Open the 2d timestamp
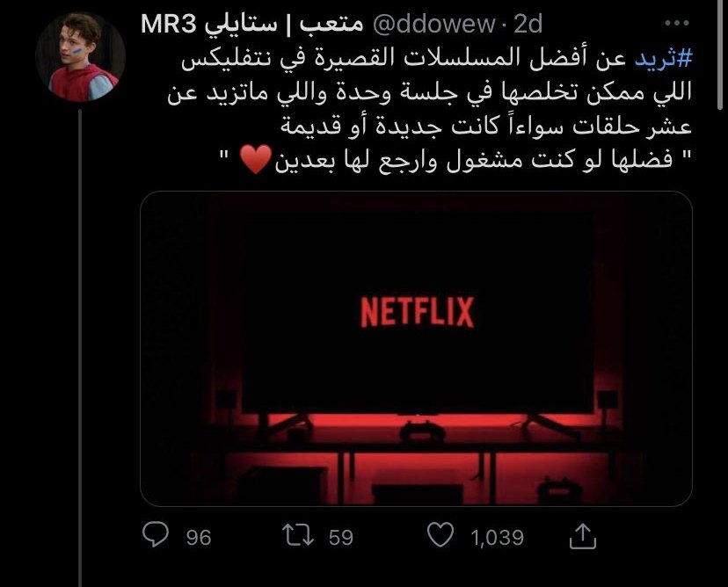728x587 pixels. (528, 24)
